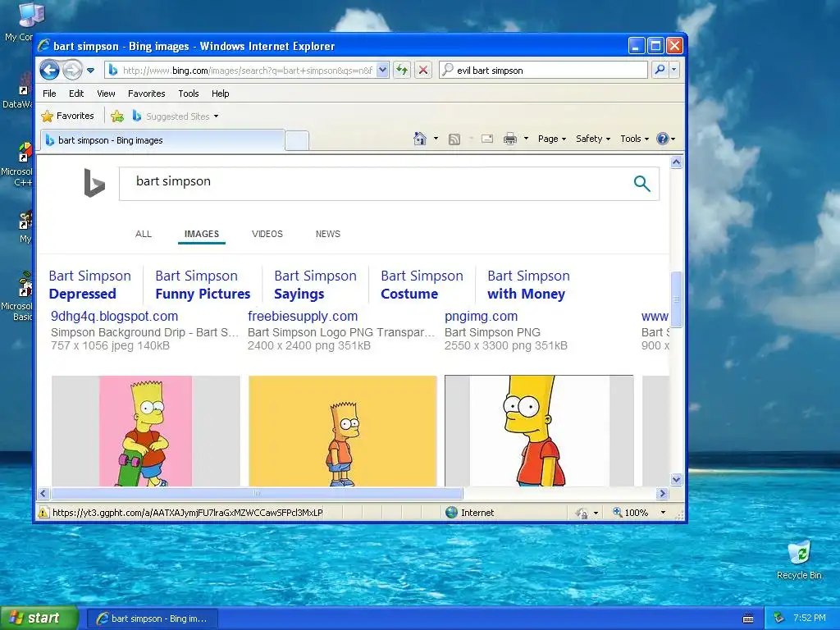This screenshot has height=630, width=840.
Task: Switch to the IMAGES results tab
Action: (202, 234)
